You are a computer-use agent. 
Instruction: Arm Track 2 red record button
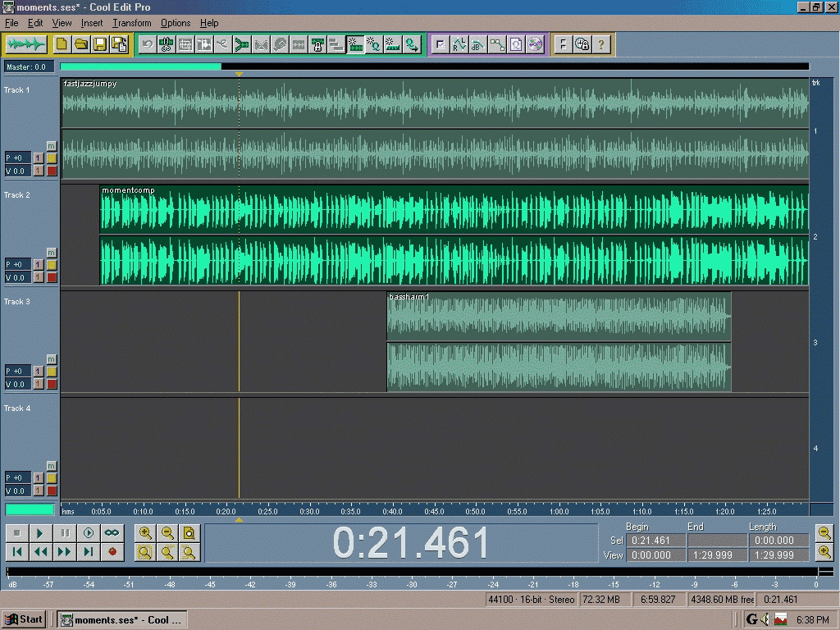52,277
